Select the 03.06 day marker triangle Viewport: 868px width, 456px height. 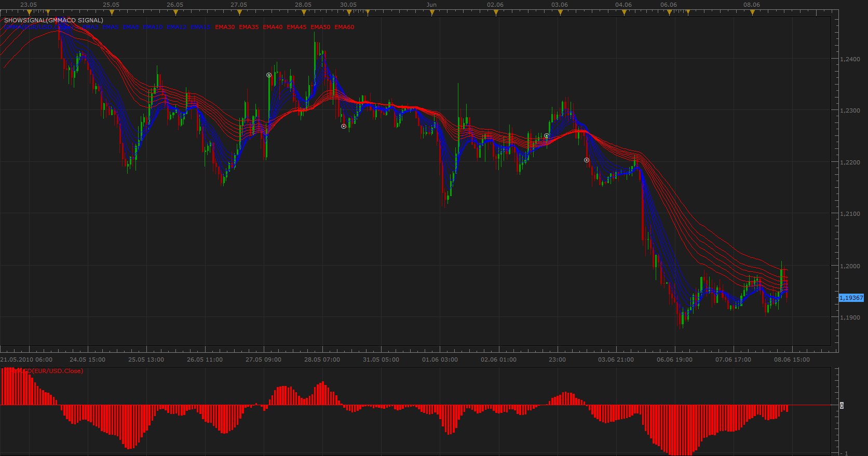coord(560,12)
